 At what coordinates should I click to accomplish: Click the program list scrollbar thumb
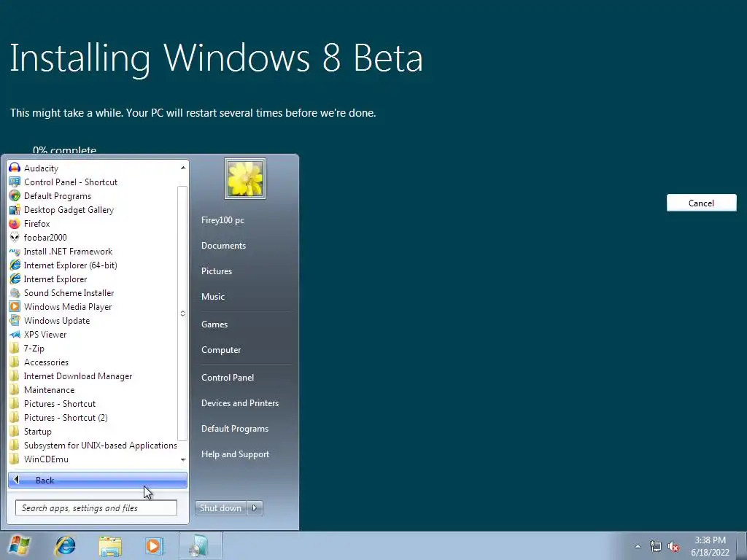tap(183, 314)
